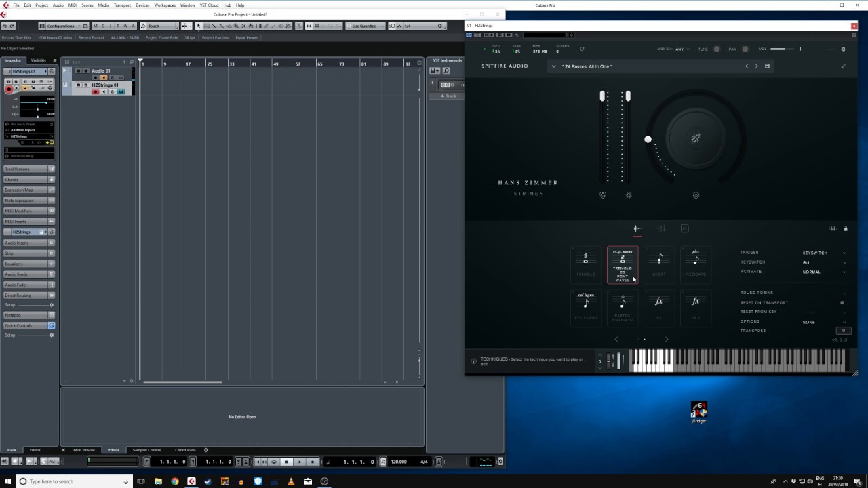
Task: Click the Stop button in transport
Action: 287,462
